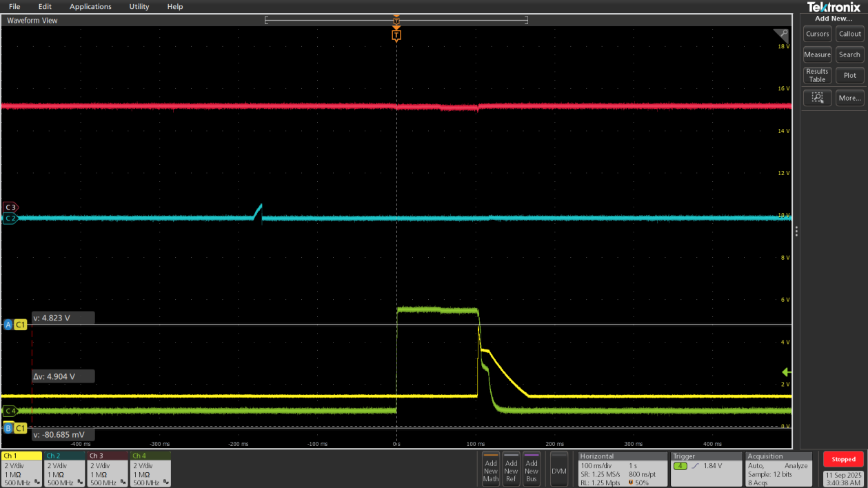Click Add New Bus button
Screen dimensions: 868x488
532,469
